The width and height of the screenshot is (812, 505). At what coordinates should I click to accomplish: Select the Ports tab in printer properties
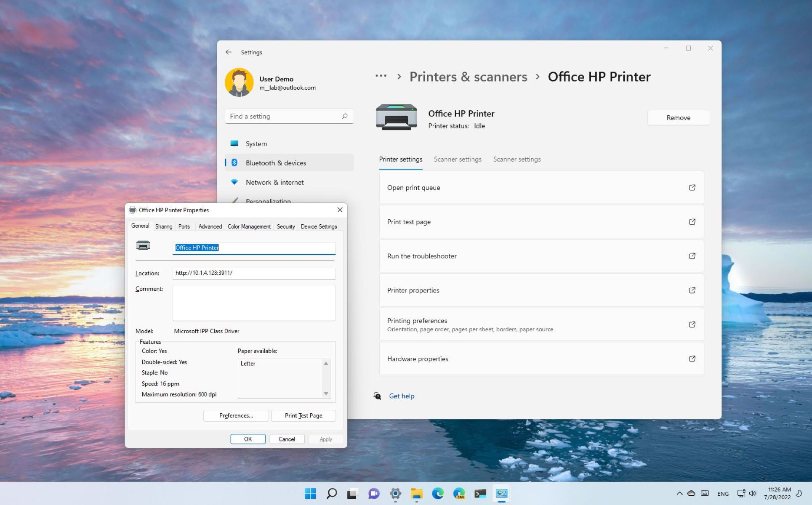point(184,226)
